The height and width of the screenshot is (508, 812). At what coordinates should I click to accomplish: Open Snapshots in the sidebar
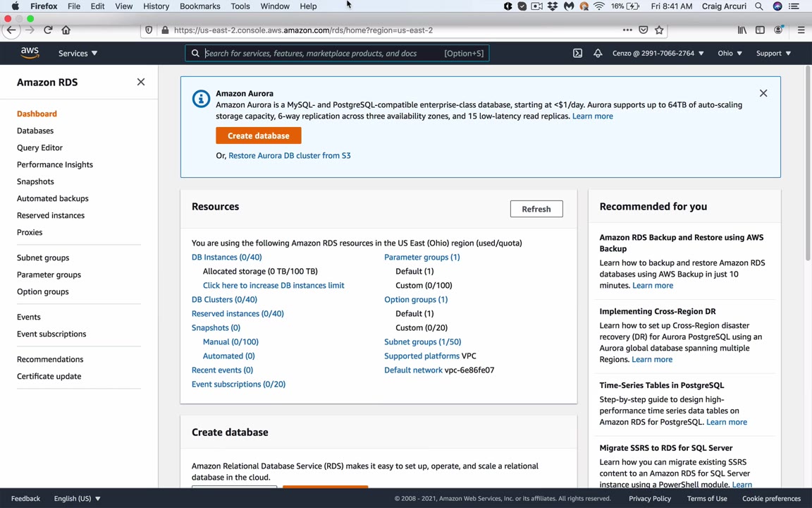point(35,181)
